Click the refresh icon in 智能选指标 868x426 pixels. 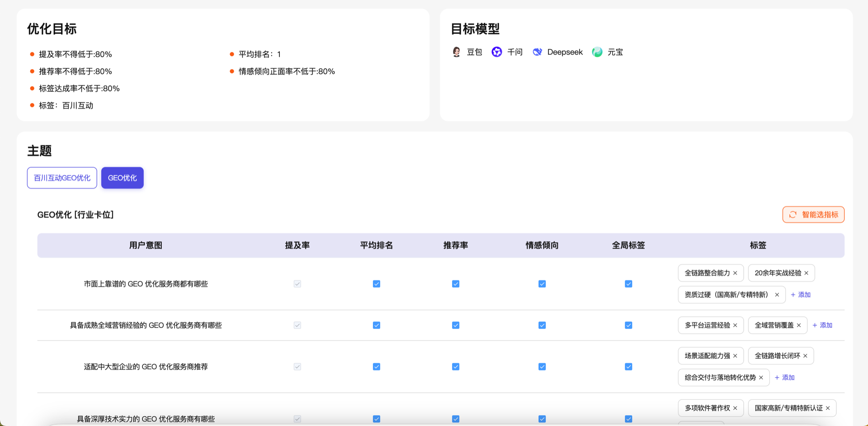pyautogui.click(x=793, y=215)
